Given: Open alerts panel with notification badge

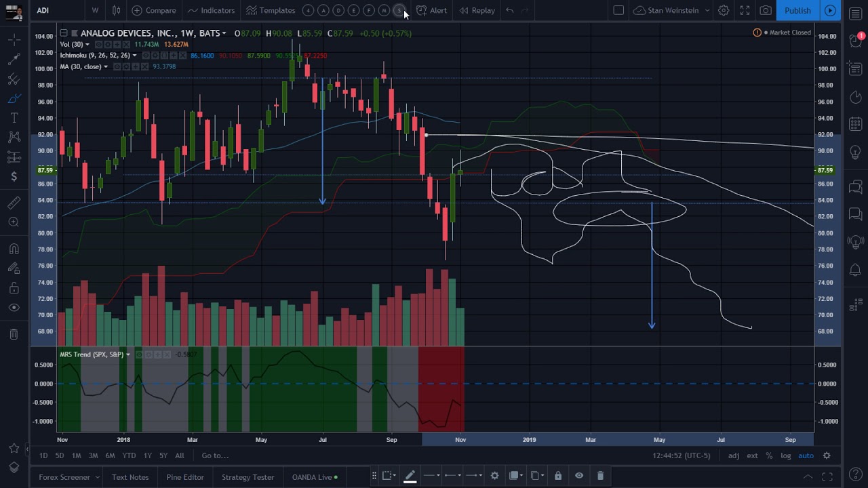Looking at the screenshot, I should pos(855,41).
